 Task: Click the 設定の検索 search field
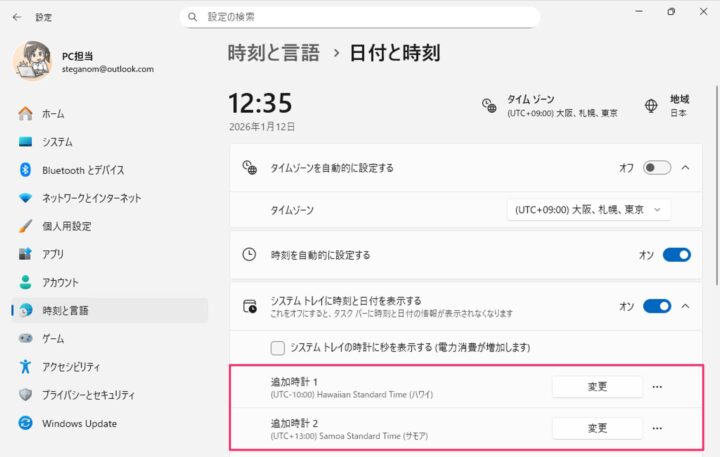click(360, 17)
